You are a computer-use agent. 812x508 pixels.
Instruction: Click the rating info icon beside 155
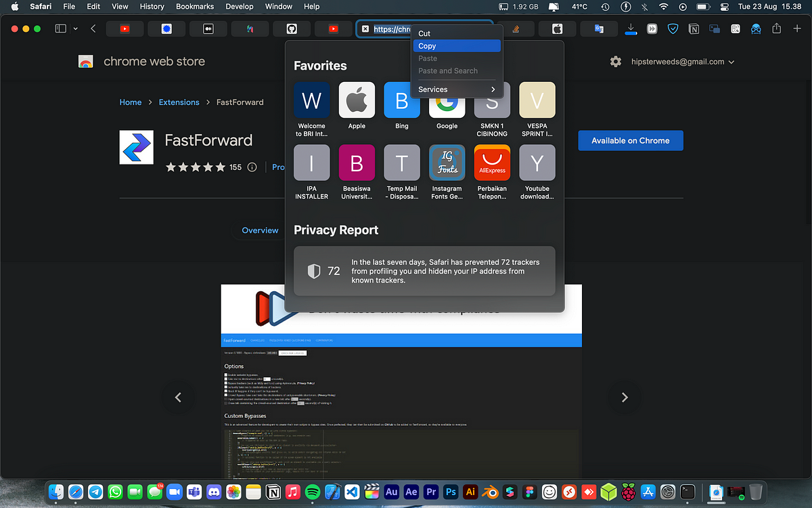click(x=252, y=167)
